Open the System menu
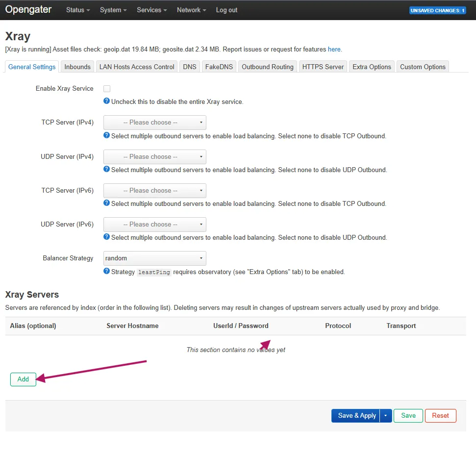 113,10
